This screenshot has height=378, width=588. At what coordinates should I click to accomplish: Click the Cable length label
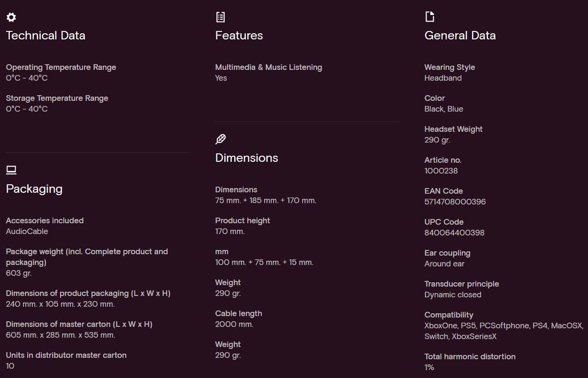238,313
